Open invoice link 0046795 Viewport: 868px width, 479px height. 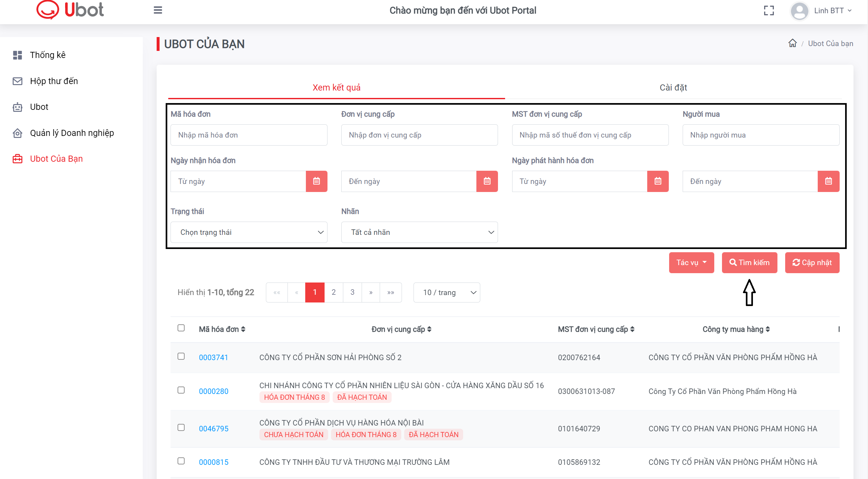(213, 428)
